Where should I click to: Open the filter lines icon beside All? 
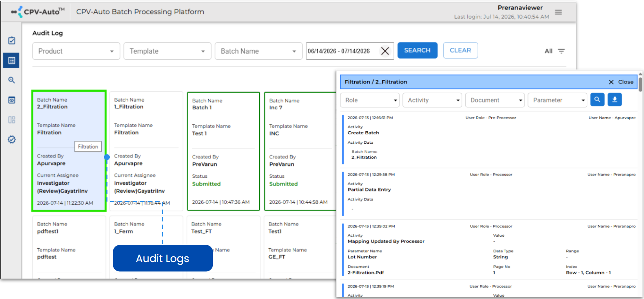pos(561,51)
